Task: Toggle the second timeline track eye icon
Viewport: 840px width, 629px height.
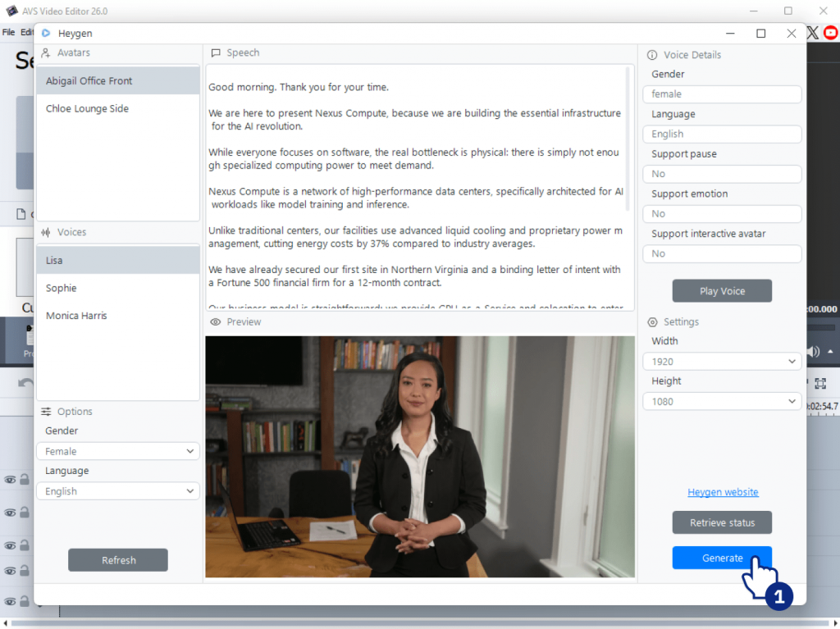Action: coord(10,513)
